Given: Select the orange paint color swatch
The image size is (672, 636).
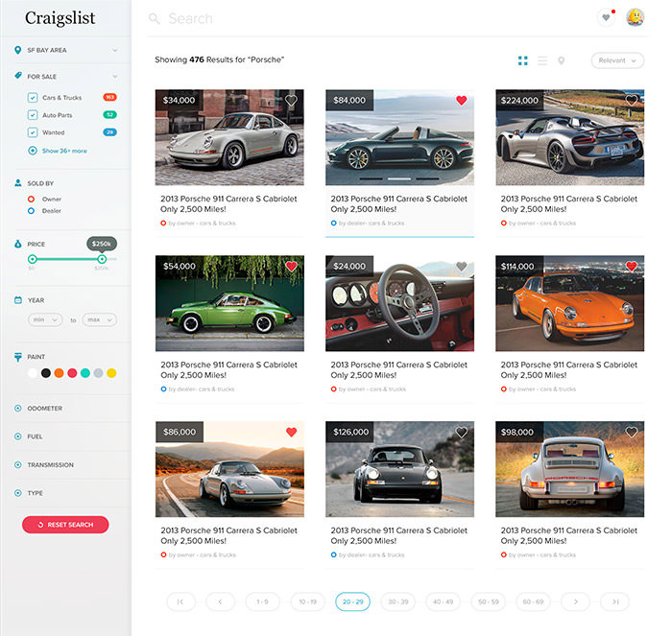Looking at the screenshot, I should pos(59,373).
